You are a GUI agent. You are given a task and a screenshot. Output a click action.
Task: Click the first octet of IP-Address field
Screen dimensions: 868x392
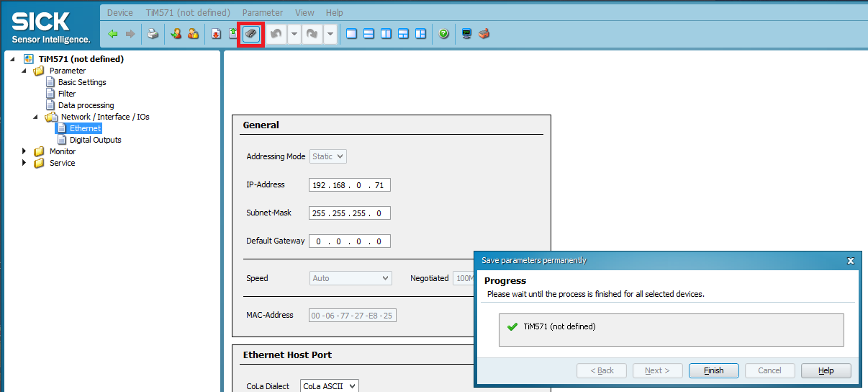[x=320, y=185]
